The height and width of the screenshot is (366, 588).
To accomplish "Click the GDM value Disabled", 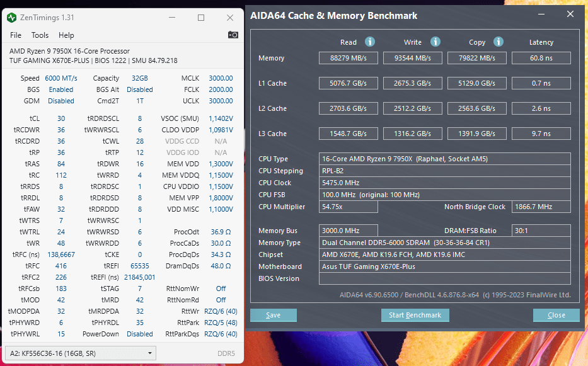I will (x=61, y=101).
